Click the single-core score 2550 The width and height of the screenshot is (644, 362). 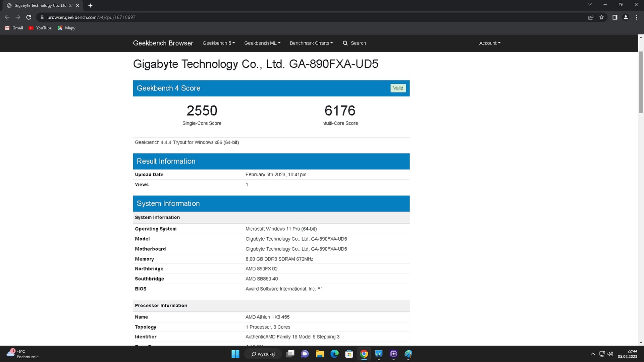[202, 111]
